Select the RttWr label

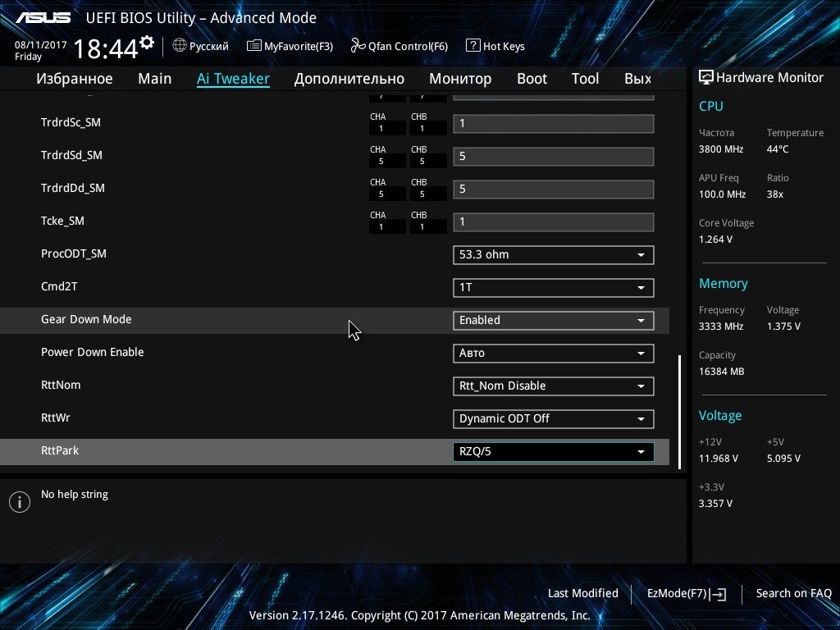coord(55,418)
